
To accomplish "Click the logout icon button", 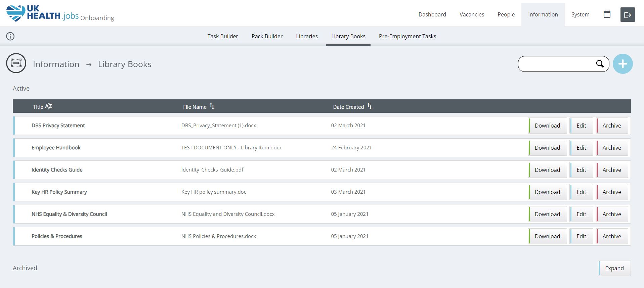I will 627,15.
